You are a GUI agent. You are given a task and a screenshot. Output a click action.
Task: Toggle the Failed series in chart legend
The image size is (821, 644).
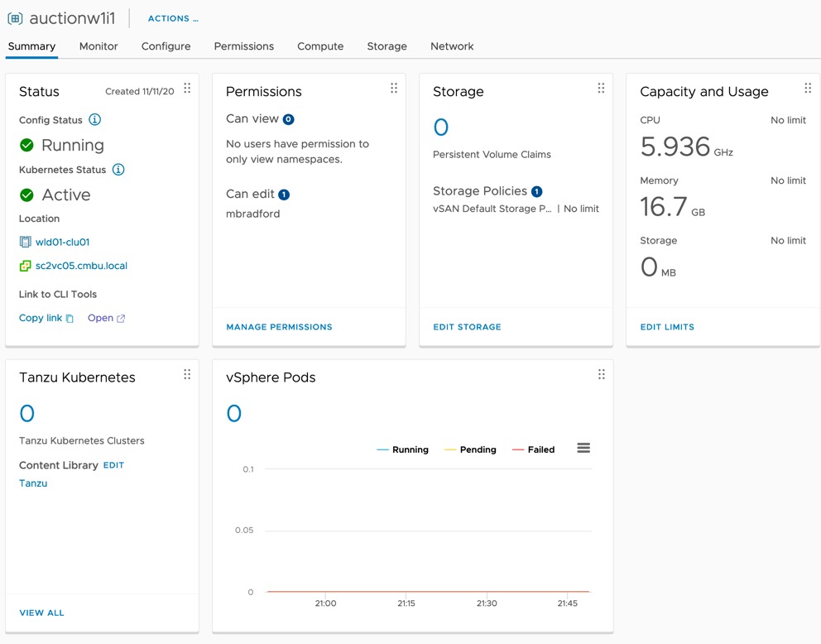point(534,449)
